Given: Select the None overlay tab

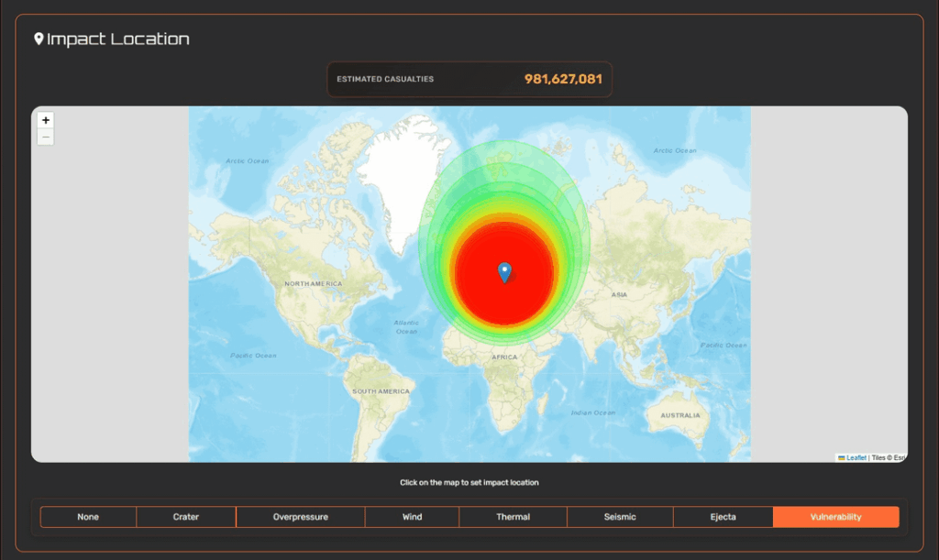Looking at the screenshot, I should tap(88, 517).
